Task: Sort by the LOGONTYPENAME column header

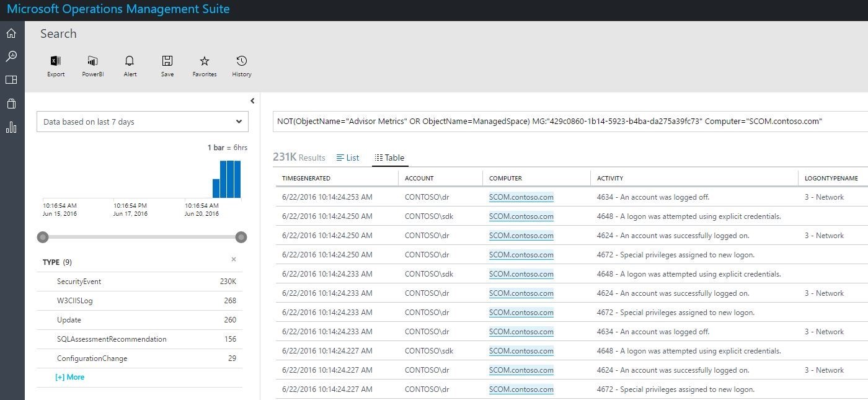Action: (831, 178)
